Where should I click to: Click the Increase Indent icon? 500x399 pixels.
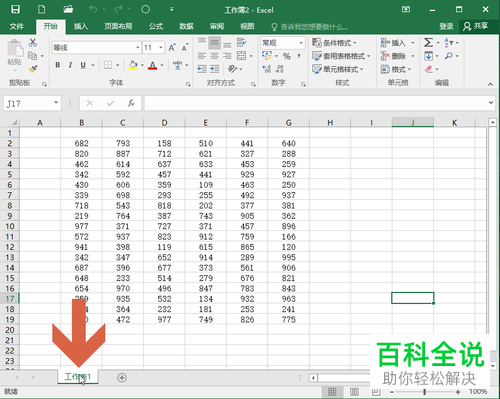pyautogui.click(x=214, y=69)
